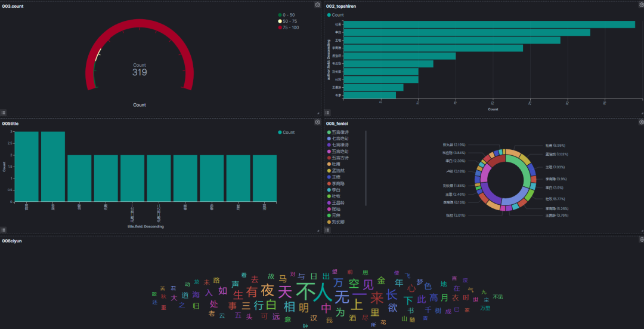The height and width of the screenshot is (329, 644).
Task: Toggle legend icon in 003.count panel
Action: pos(4,112)
